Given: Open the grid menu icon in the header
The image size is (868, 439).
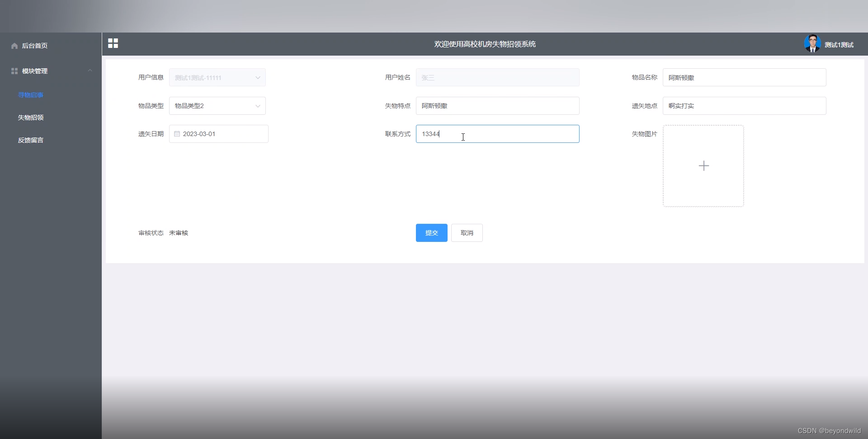Looking at the screenshot, I should click(113, 43).
